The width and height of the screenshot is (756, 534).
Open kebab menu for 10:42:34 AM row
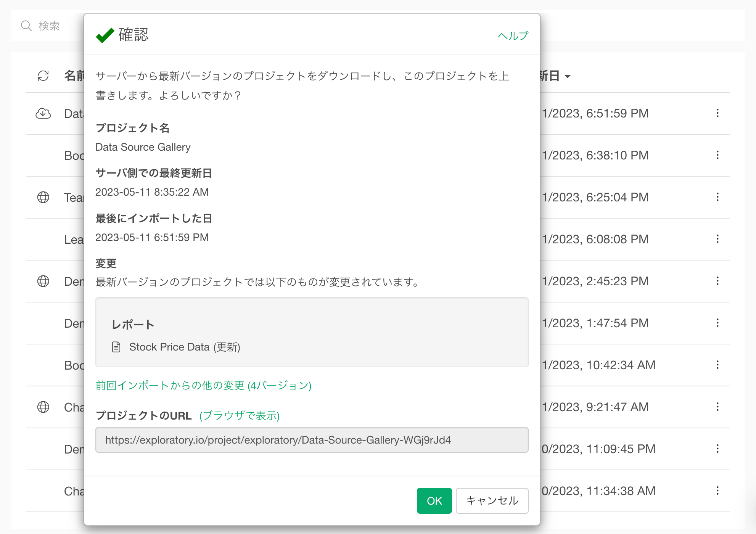click(x=717, y=365)
